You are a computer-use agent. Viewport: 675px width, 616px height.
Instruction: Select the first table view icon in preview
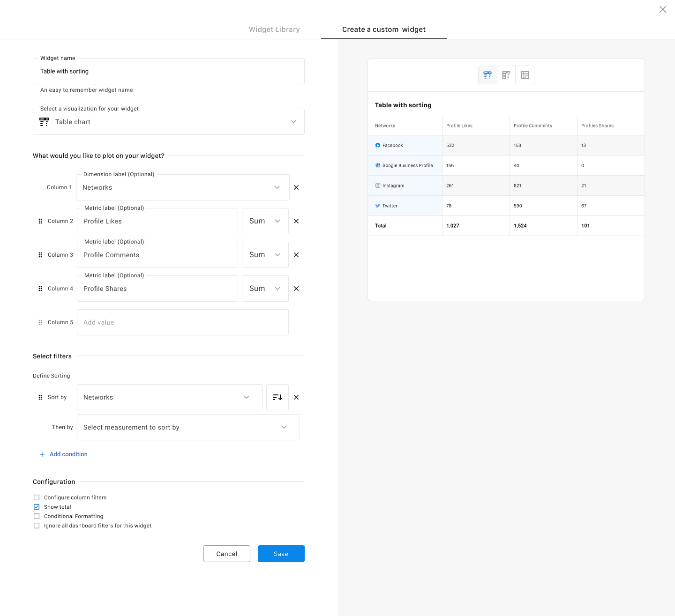point(487,75)
